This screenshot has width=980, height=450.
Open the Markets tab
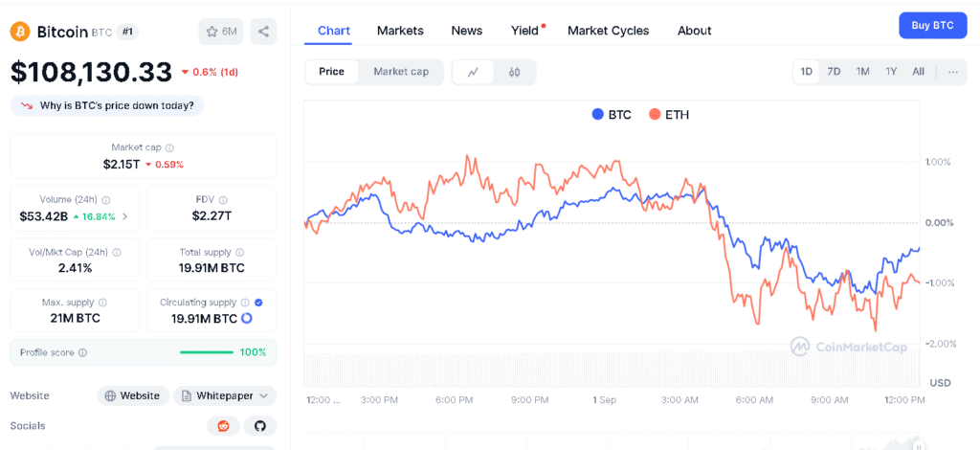(400, 31)
